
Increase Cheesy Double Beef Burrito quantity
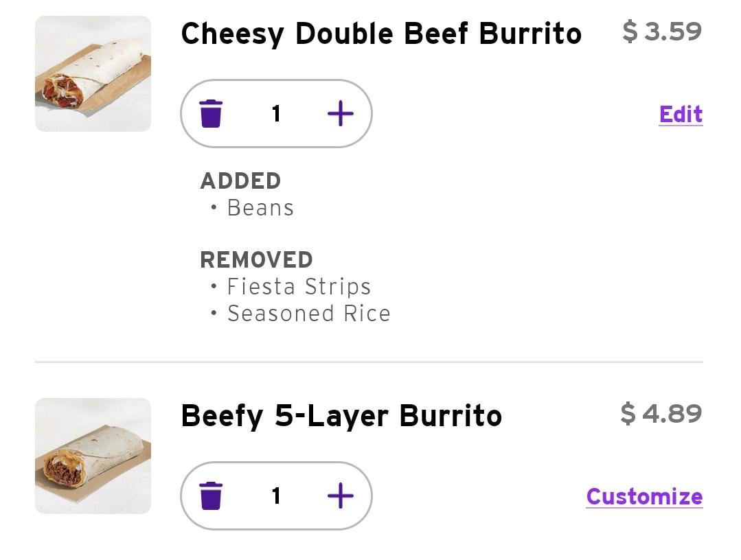tap(340, 113)
